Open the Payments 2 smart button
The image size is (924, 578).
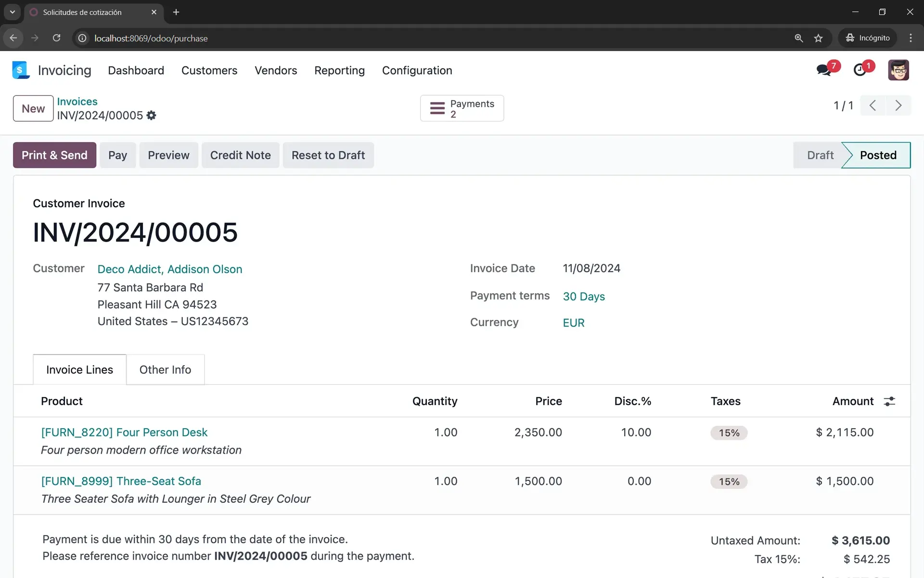[x=462, y=108]
